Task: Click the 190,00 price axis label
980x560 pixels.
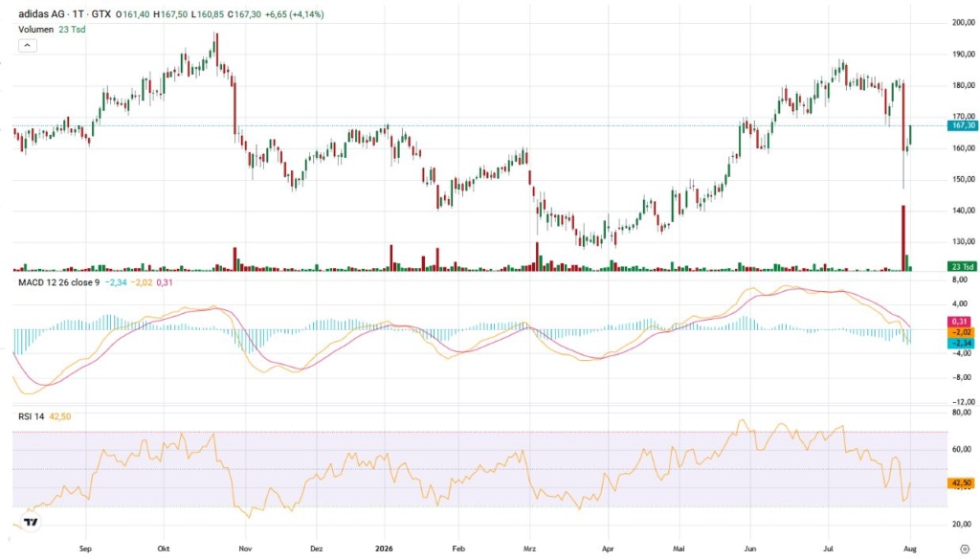Action: (x=963, y=55)
